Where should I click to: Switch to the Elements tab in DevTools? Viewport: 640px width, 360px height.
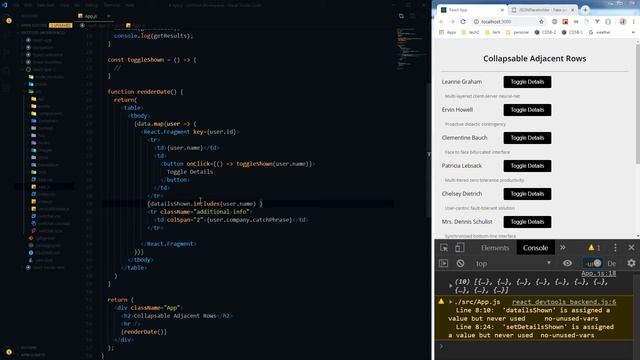pyautogui.click(x=495, y=248)
